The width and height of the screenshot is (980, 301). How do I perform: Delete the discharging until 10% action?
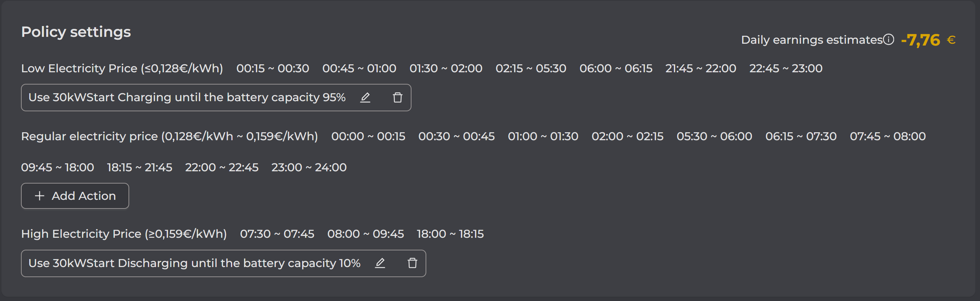(x=412, y=263)
